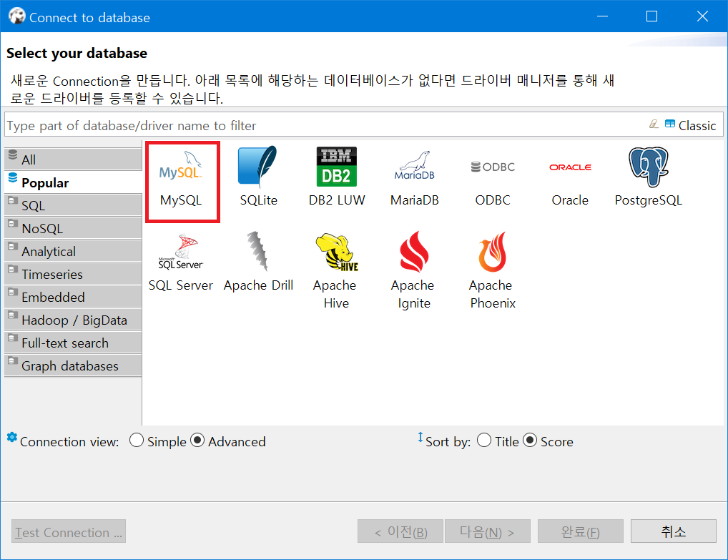Pick the Apache Ignite flame icon
The image size is (728, 560).
pyautogui.click(x=413, y=251)
